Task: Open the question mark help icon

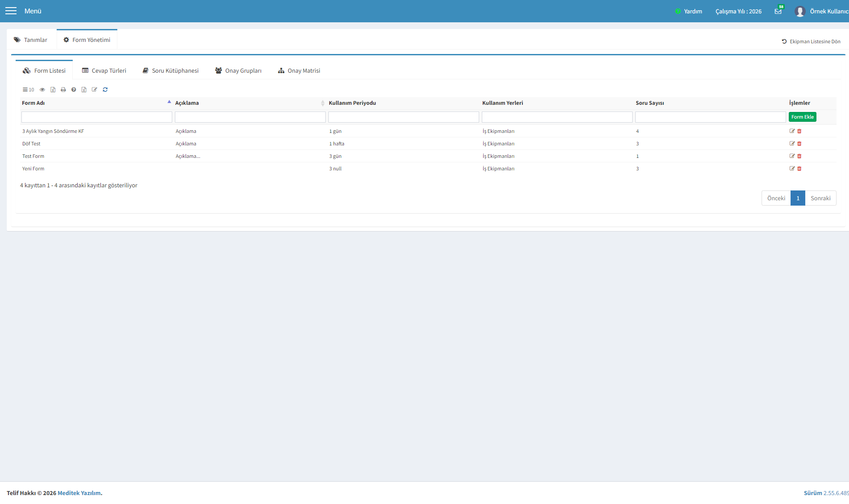Action: coord(74,90)
